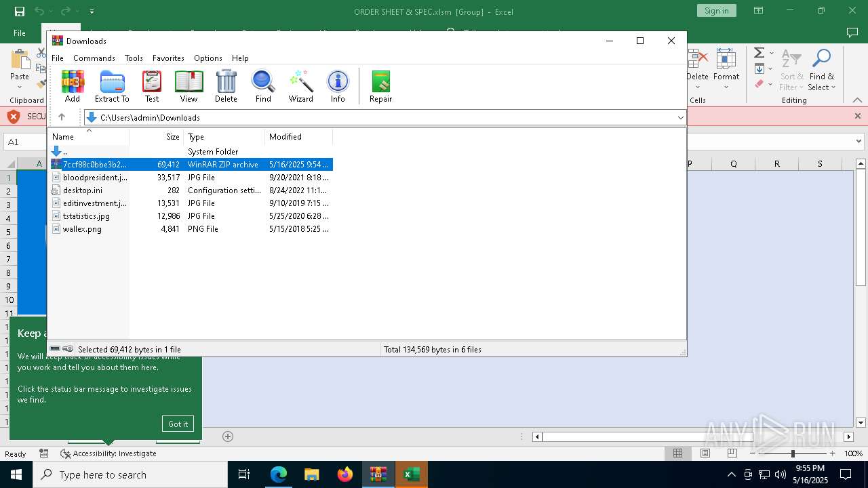Expand the Fill dropdown arrow
The image size is (868, 488).
click(x=772, y=68)
